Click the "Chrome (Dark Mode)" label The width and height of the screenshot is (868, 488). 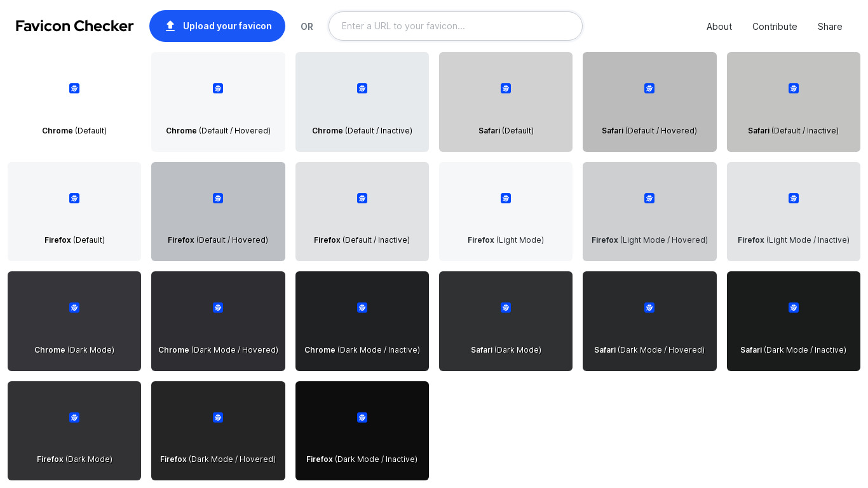click(x=74, y=350)
